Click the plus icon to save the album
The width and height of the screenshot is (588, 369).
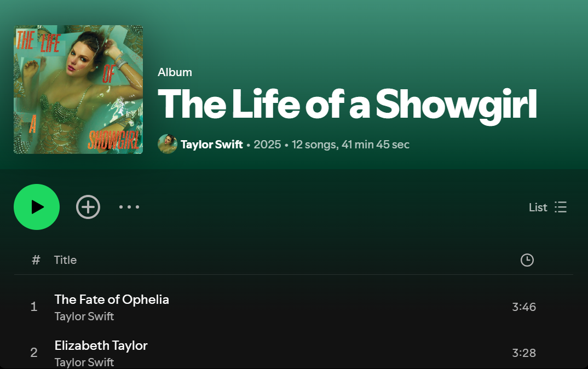coord(88,207)
